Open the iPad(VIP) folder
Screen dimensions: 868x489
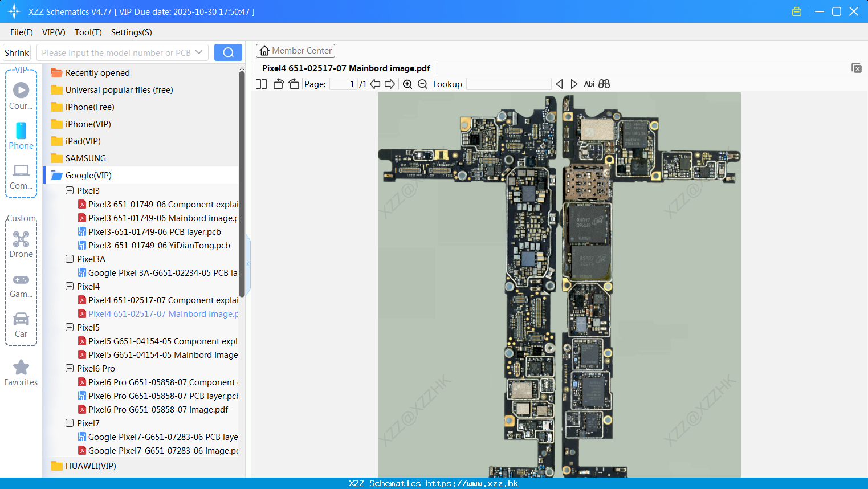click(x=83, y=141)
